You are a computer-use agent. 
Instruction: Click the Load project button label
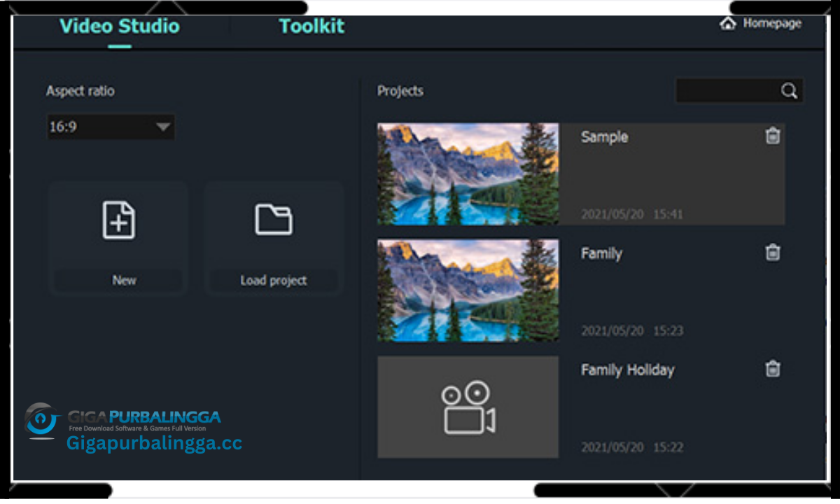(274, 281)
